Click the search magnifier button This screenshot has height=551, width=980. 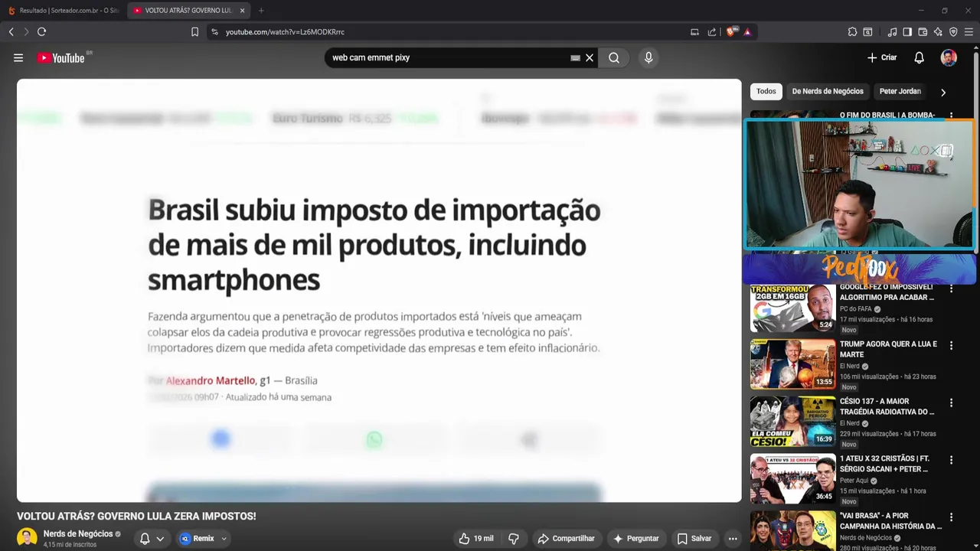click(x=614, y=57)
